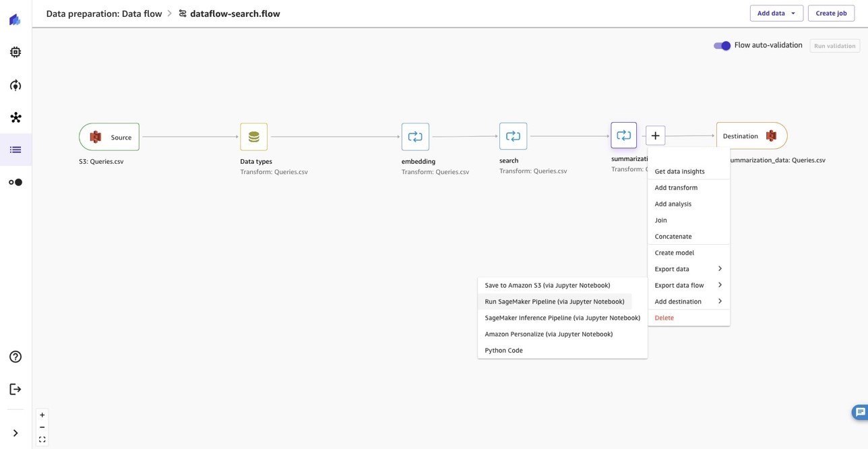Select SageMaker Inference Pipeline option
This screenshot has height=449, width=868.
[x=563, y=318]
